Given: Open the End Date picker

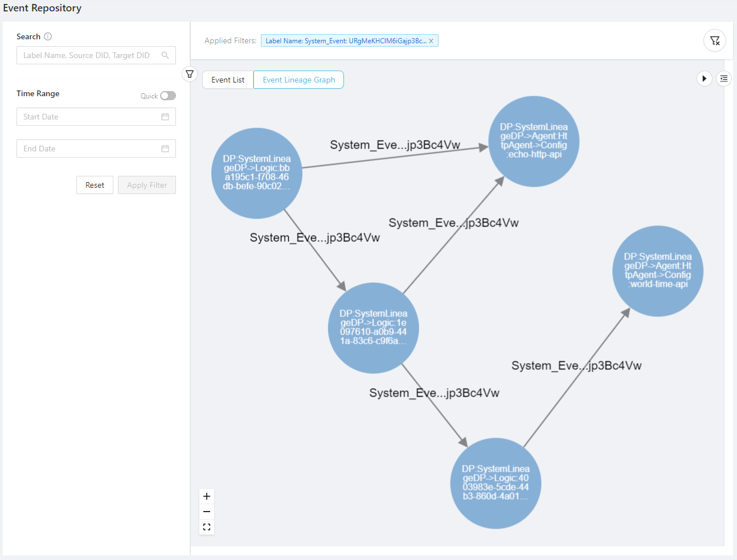Looking at the screenshot, I should point(96,149).
